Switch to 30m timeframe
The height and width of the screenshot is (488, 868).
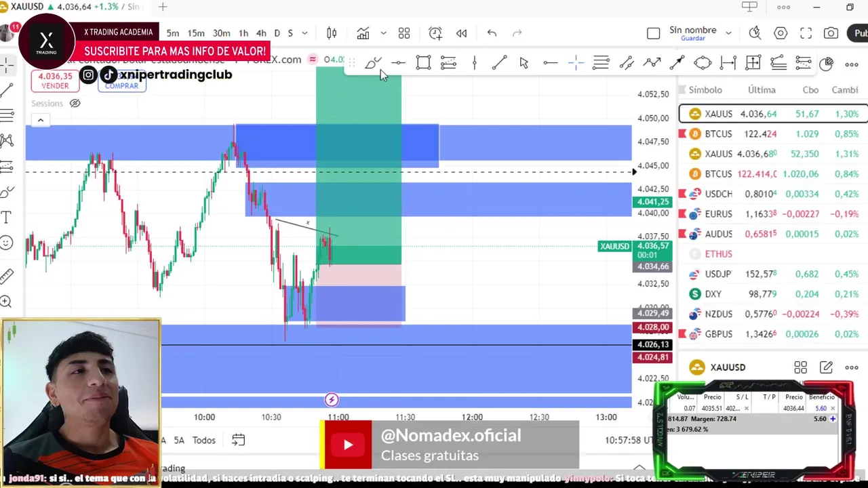tap(221, 33)
